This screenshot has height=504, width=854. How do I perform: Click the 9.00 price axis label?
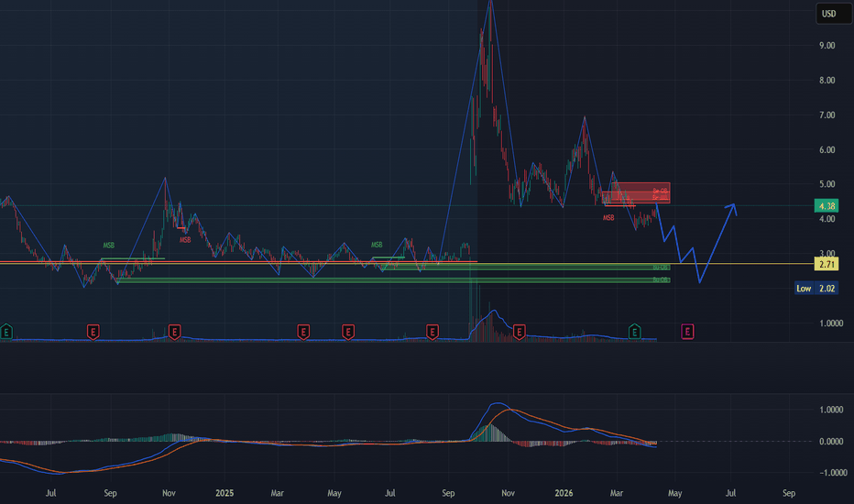pos(827,45)
